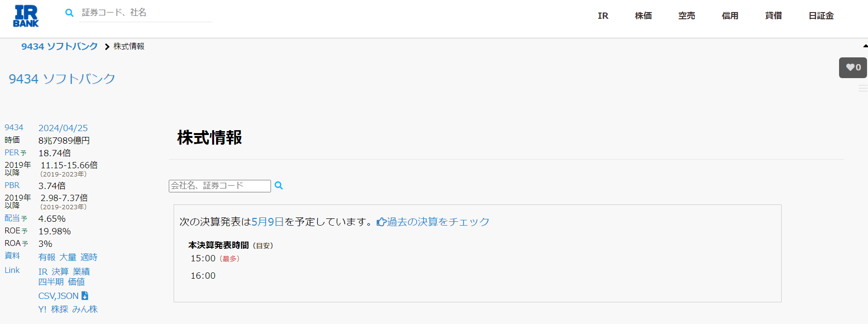Click the header search magnifier icon

click(x=69, y=13)
